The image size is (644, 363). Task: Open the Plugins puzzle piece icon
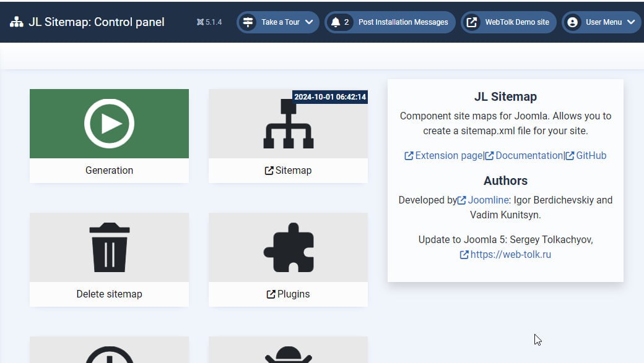coord(289,247)
